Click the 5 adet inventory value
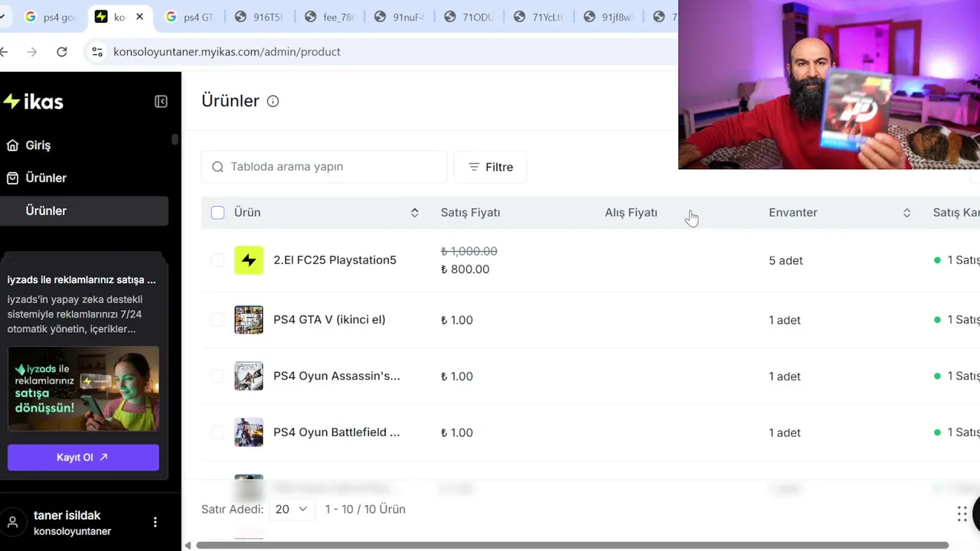The image size is (980, 551). [786, 261]
